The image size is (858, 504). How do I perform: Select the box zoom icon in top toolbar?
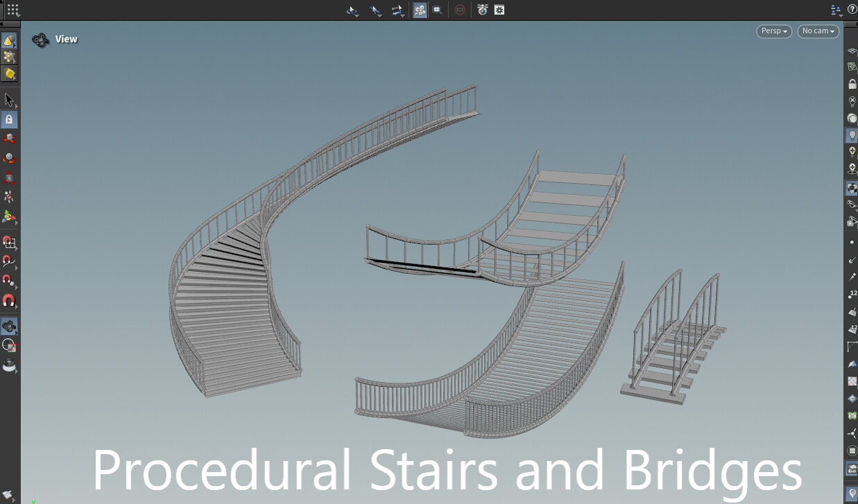point(438,10)
